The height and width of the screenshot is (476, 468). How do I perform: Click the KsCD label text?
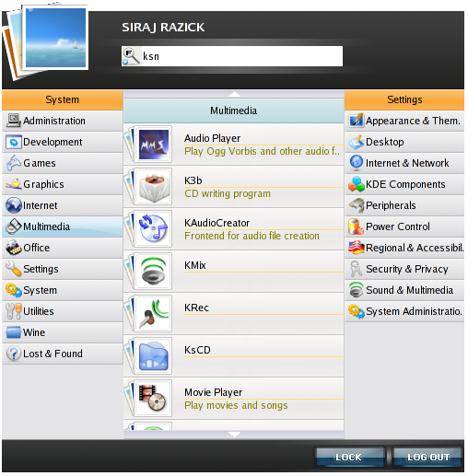(197, 350)
